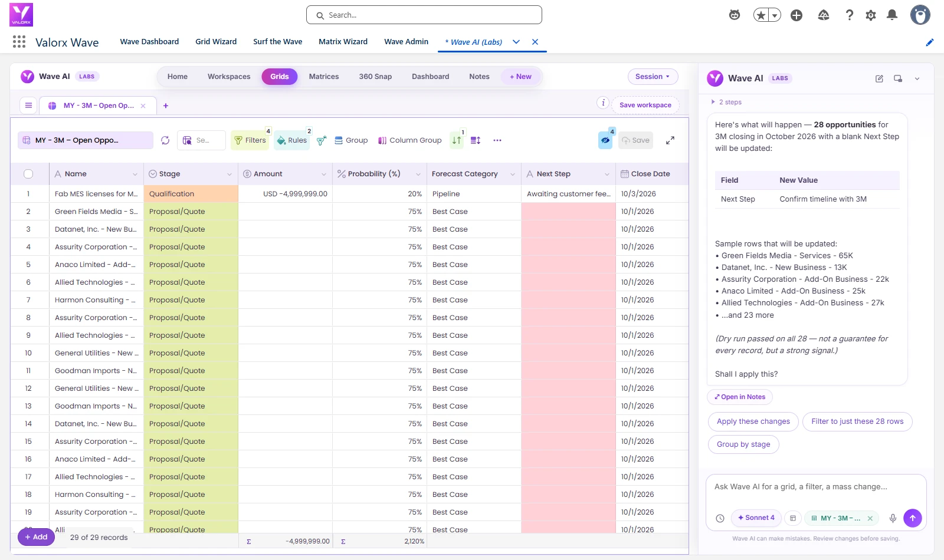Click Filter to just these 28 rows
This screenshot has height=560, width=944.
857,421
